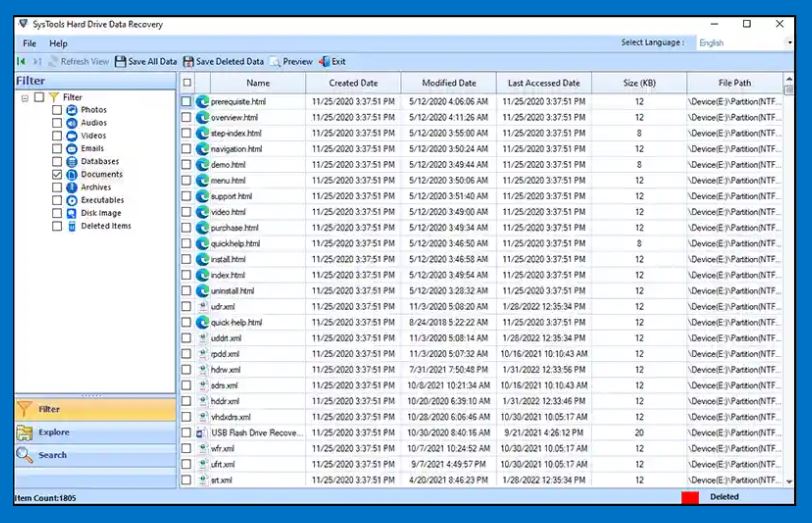Click the size value 20 of USB Flash row

tap(639, 433)
